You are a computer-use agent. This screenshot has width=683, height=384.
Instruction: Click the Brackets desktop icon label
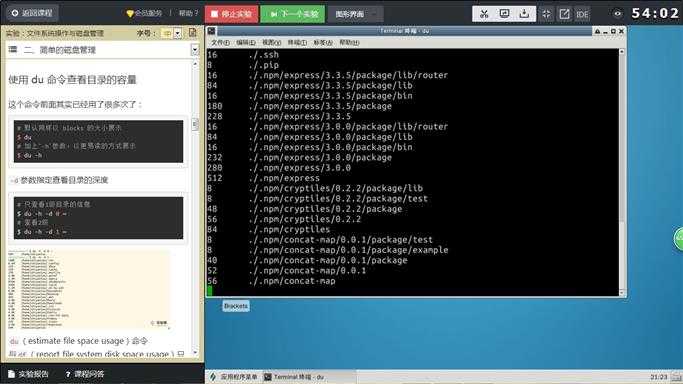(x=236, y=306)
